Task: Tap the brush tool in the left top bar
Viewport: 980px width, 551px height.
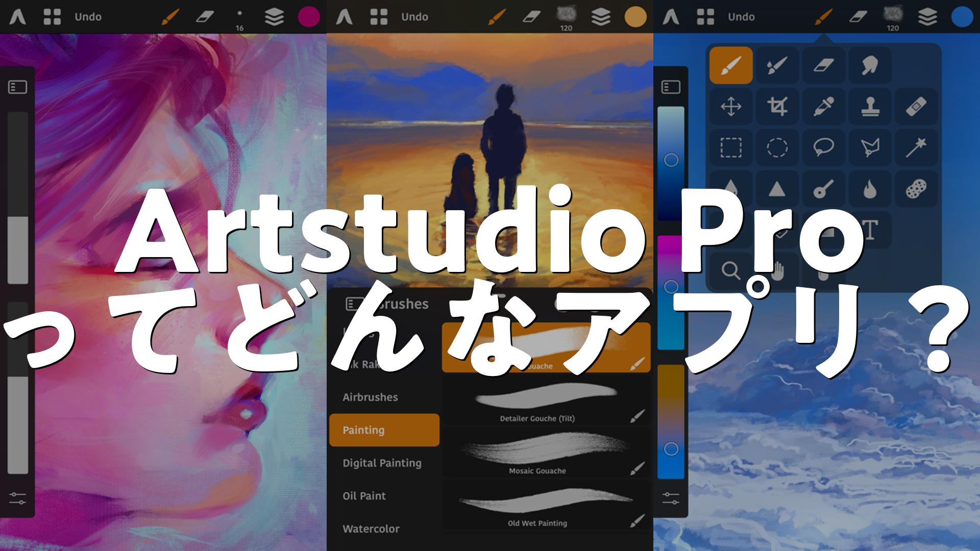Action: (170, 17)
